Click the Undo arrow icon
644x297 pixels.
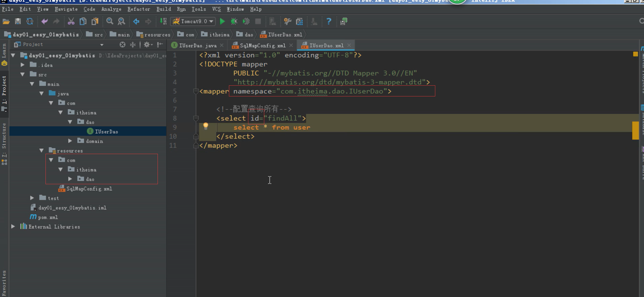tap(44, 21)
